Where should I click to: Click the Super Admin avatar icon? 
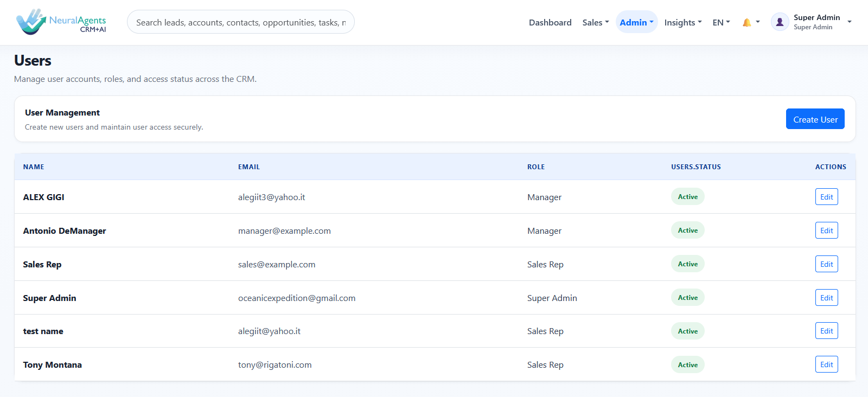click(780, 22)
